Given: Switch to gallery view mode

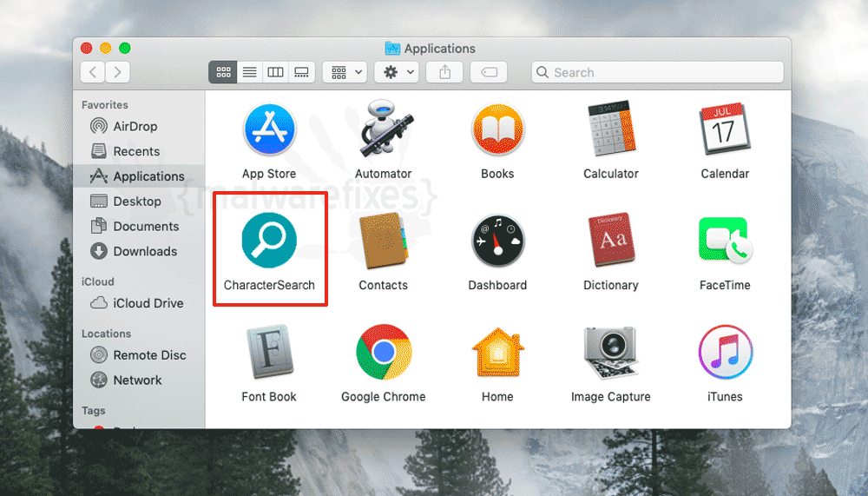Looking at the screenshot, I should click(302, 72).
